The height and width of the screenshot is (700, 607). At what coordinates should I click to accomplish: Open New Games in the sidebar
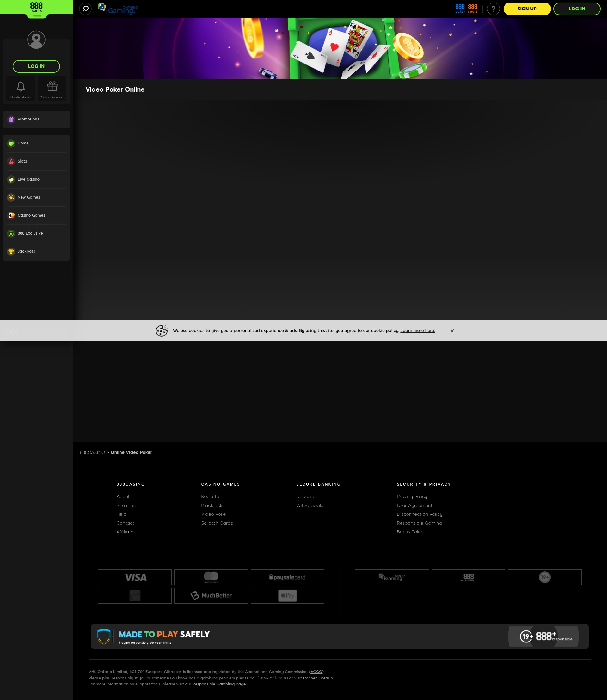click(x=36, y=197)
